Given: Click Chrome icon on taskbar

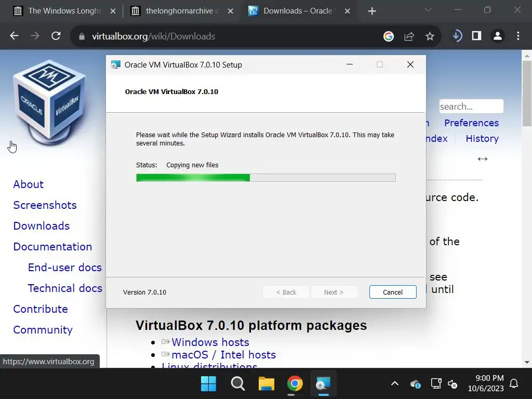Looking at the screenshot, I should [x=295, y=384].
